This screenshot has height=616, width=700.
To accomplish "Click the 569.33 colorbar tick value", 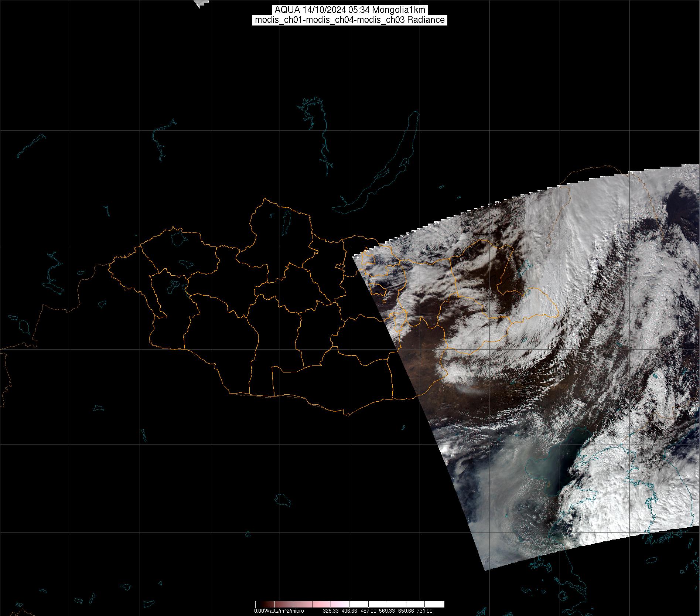I will tap(387, 611).
